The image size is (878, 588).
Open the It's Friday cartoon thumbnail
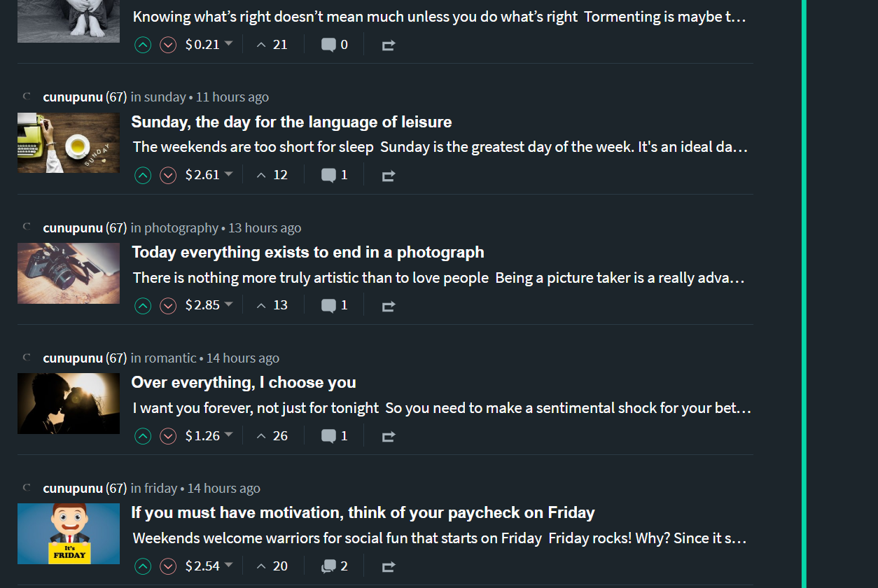coord(69,533)
